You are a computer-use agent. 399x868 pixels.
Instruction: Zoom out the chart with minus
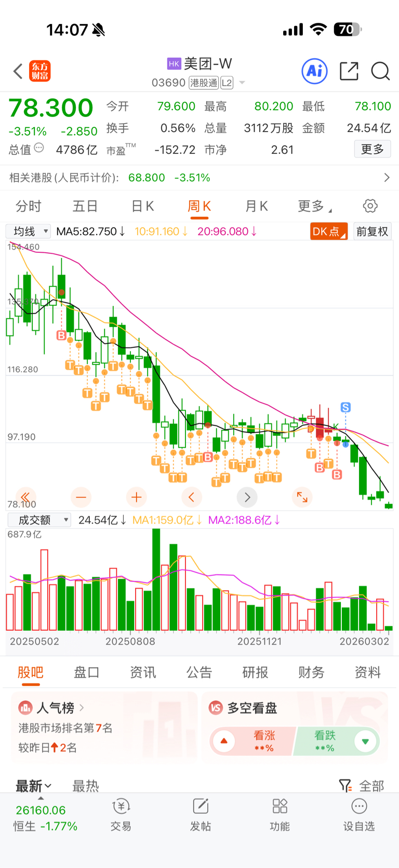coord(81,497)
